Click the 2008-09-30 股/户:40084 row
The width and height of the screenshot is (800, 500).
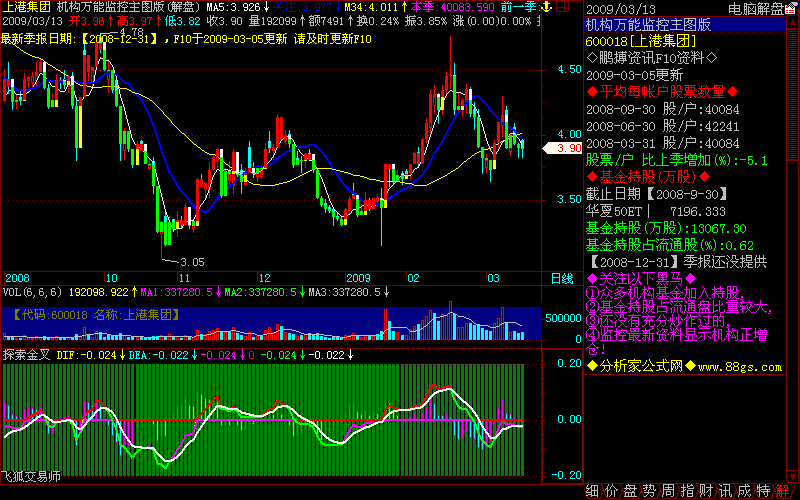662,109
